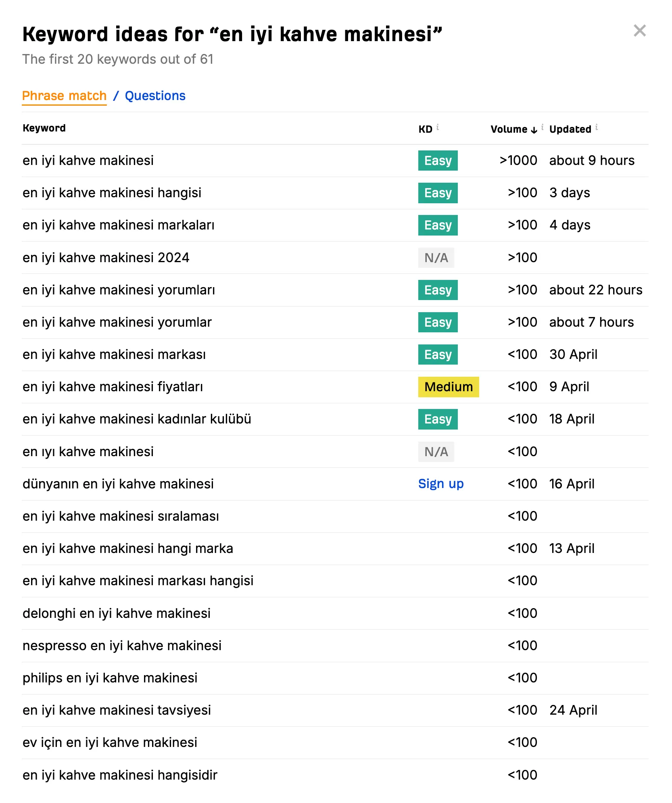Close the keyword ideas dialog

(x=639, y=31)
